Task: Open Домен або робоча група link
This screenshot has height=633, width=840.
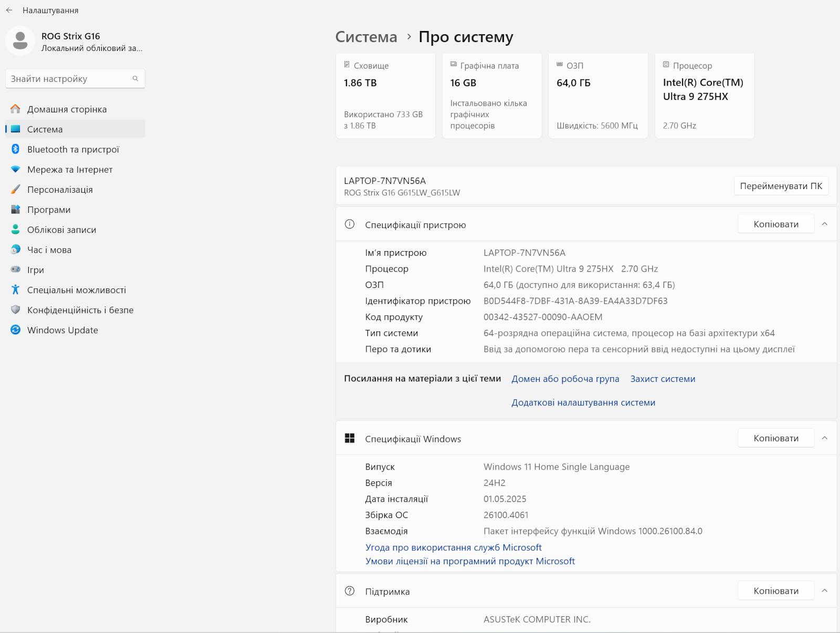Action: (565, 379)
